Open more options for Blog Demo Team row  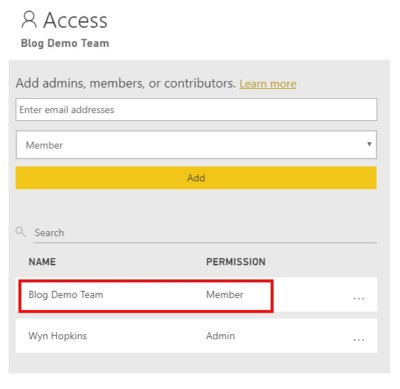(359, 298)
